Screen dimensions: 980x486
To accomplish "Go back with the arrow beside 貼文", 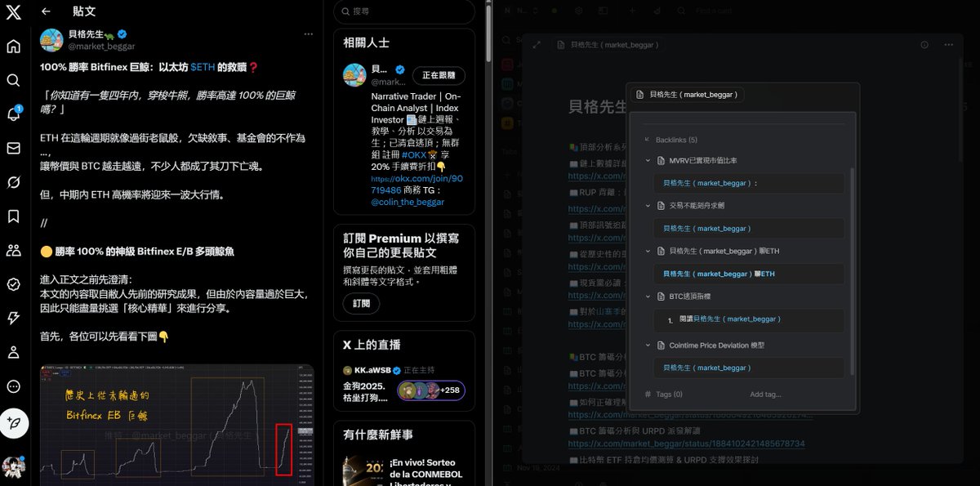I will 46,12.
